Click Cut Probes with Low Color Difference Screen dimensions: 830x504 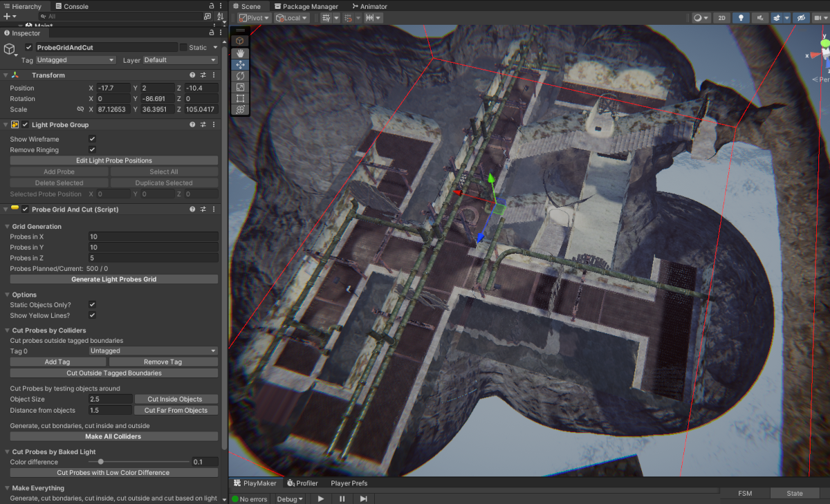(114, 472)
